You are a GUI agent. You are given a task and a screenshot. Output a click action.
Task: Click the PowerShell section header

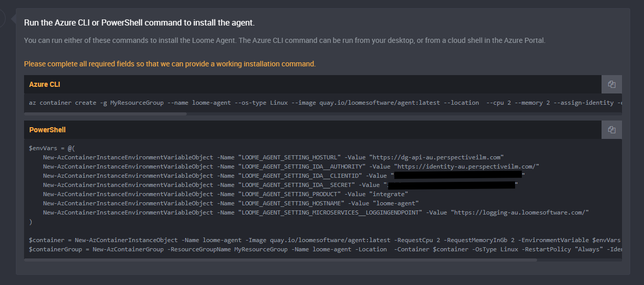(313, 130)
